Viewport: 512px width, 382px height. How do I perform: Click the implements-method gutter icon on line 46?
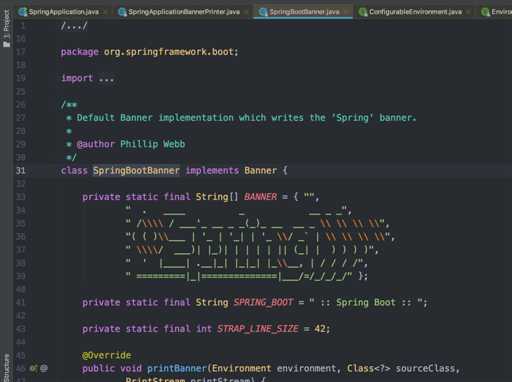[x=33, y=368]
